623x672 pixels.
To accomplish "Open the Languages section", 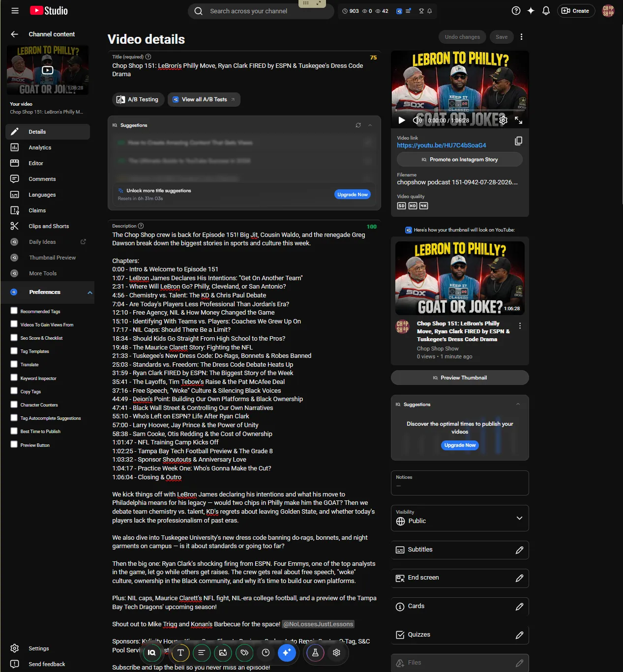I will coord(48,195).
